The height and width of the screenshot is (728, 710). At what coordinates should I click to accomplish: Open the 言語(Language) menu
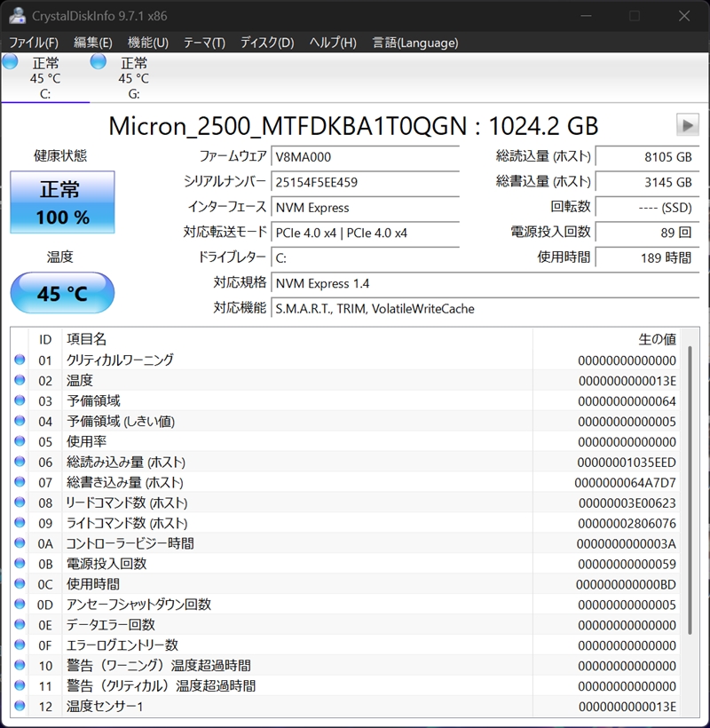[x=415, y=43]
